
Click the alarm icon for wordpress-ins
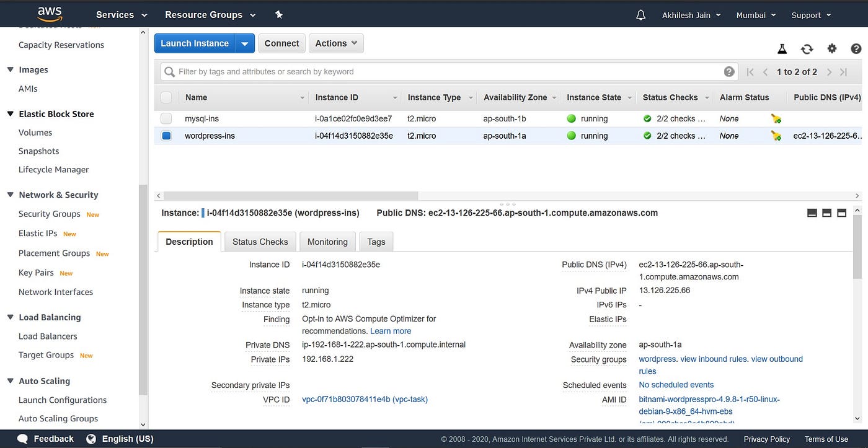point(776,136)
